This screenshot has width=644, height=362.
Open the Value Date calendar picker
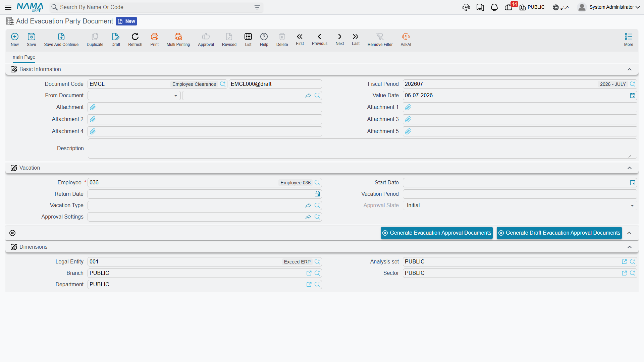[x=632, y=96]
